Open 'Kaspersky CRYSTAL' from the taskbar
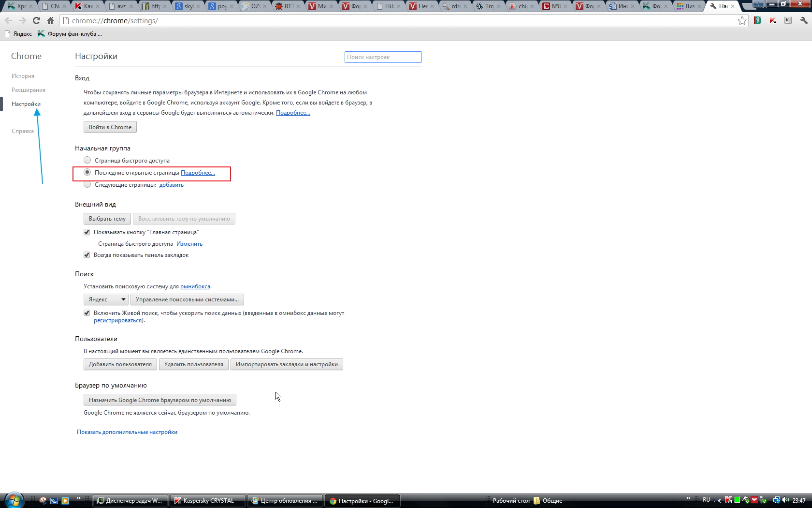The width and height of the screenshot is (812, 508). click(x=208, y=501)
